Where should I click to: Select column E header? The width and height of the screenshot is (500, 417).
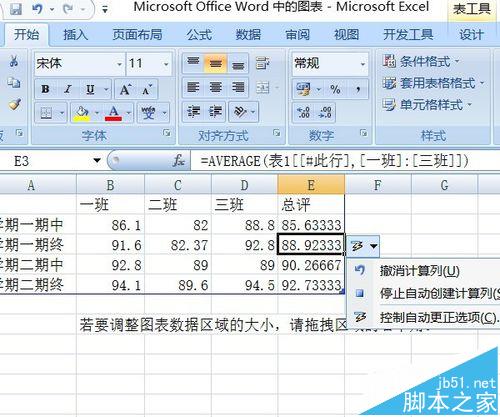(x=311, y=185)
